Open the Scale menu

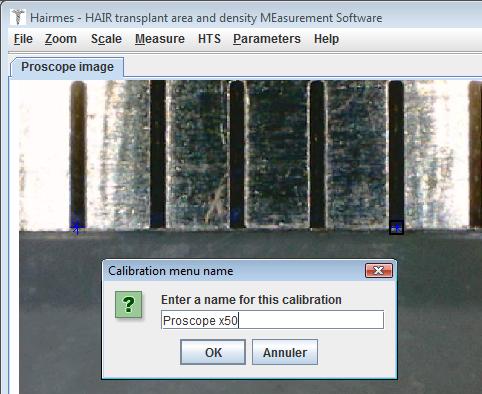(x=106, y=39)
